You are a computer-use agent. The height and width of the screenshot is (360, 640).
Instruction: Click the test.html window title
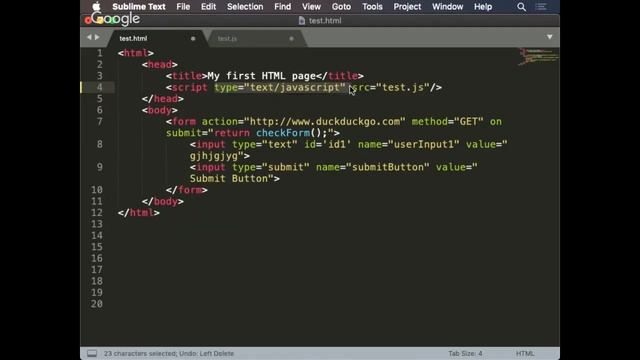(325, 20)
